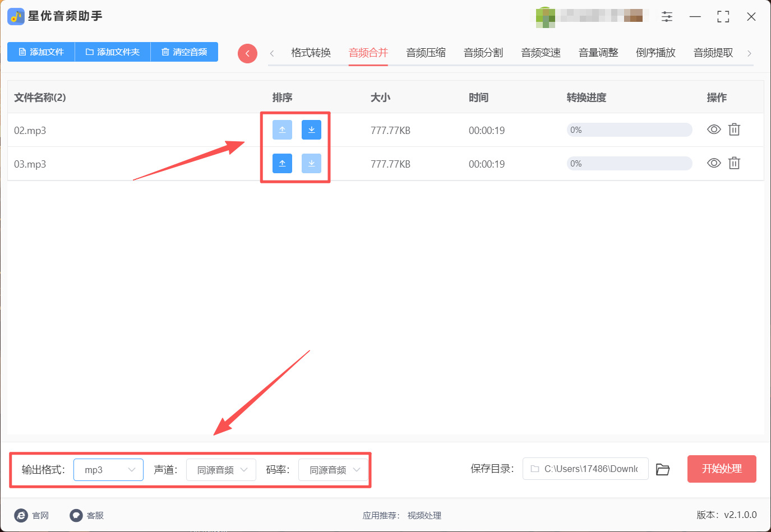Open the save directory folder icon
771x532 pixels.
click(x=663, y=469)
